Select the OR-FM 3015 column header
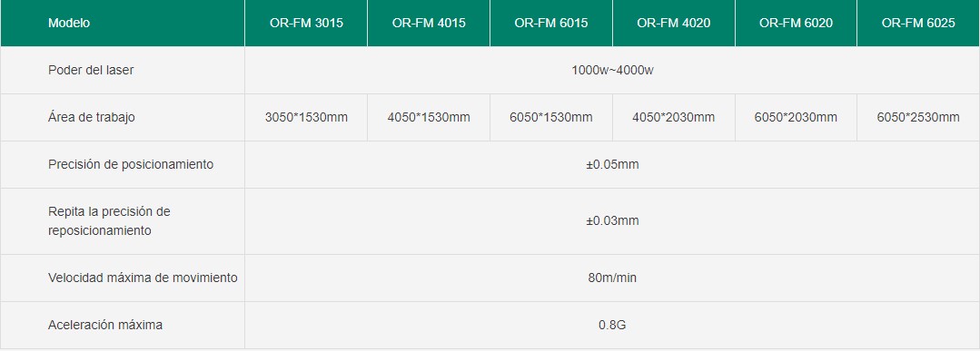The image size is (980, 351). (306, 23)
